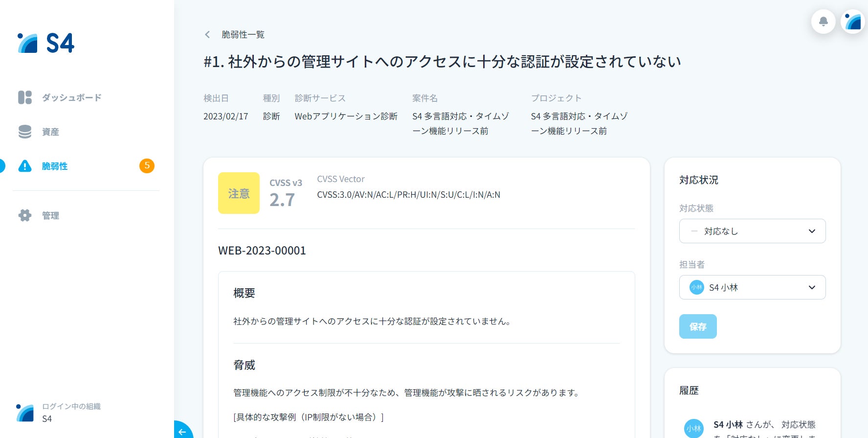Click the 概要 section heading

244,293
